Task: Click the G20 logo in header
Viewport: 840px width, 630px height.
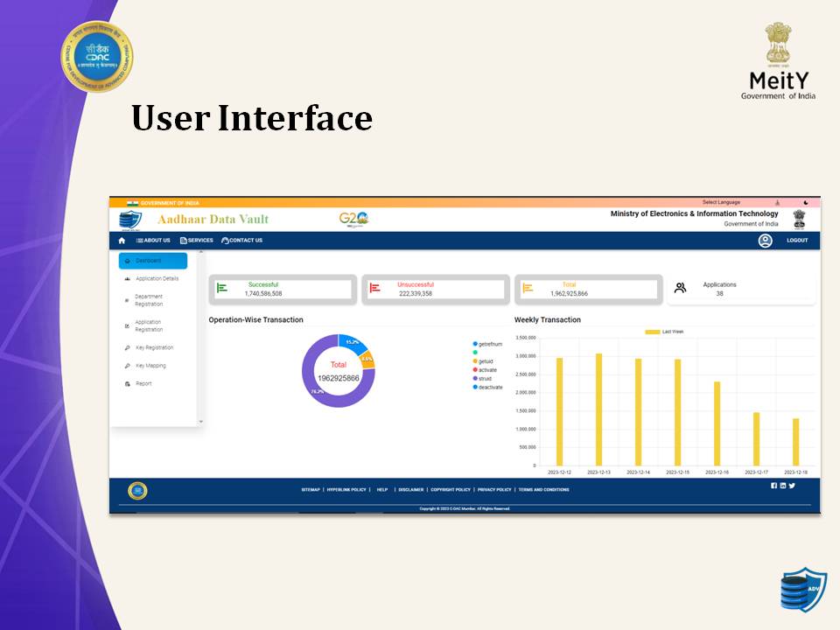Action: pos(353,219)
